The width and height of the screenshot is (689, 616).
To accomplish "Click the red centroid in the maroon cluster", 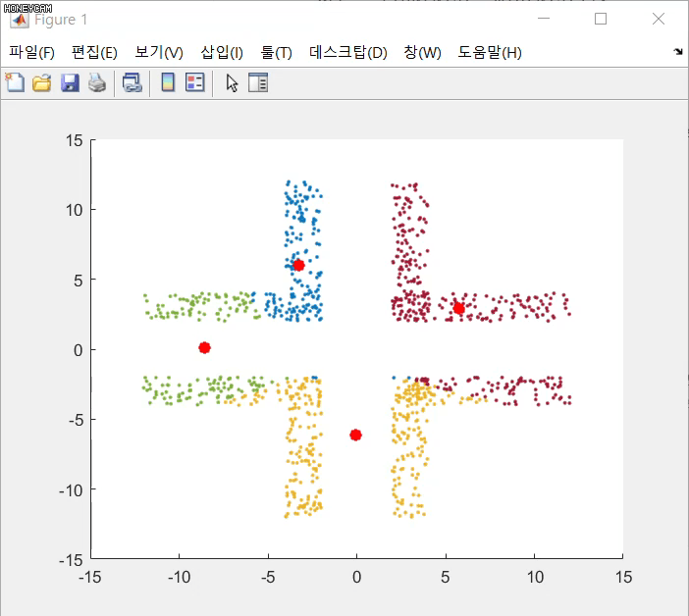I will 458,309.
